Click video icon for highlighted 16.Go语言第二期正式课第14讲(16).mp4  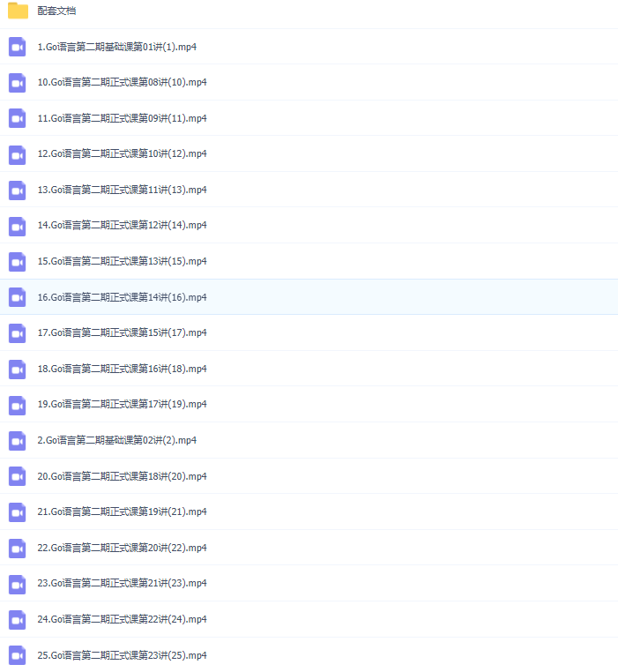point(17,297)
